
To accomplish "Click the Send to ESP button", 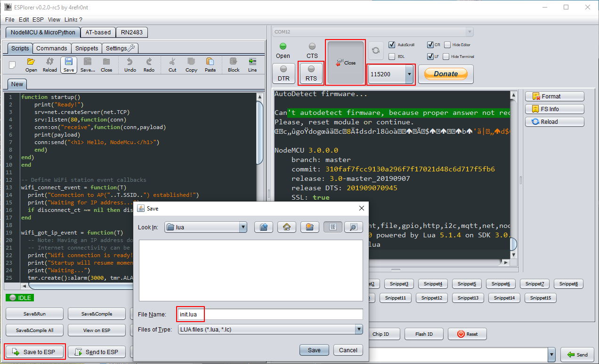I will (97, 352).
